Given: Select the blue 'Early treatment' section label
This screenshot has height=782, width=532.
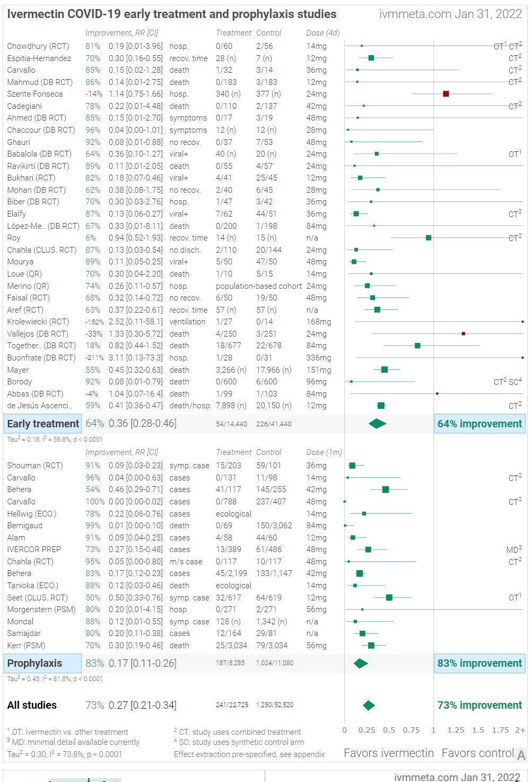Looking at the screenshot, I should point(43,424).
